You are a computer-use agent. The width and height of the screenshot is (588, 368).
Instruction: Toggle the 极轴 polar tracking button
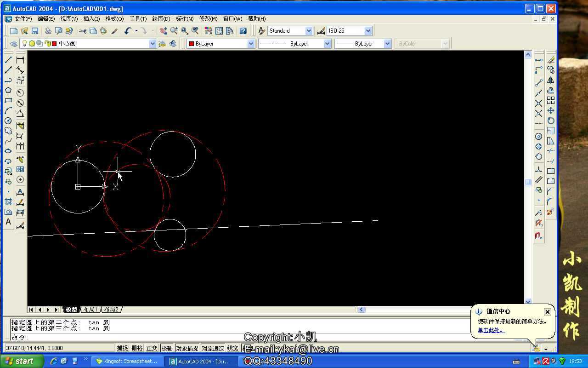[167, 348]
